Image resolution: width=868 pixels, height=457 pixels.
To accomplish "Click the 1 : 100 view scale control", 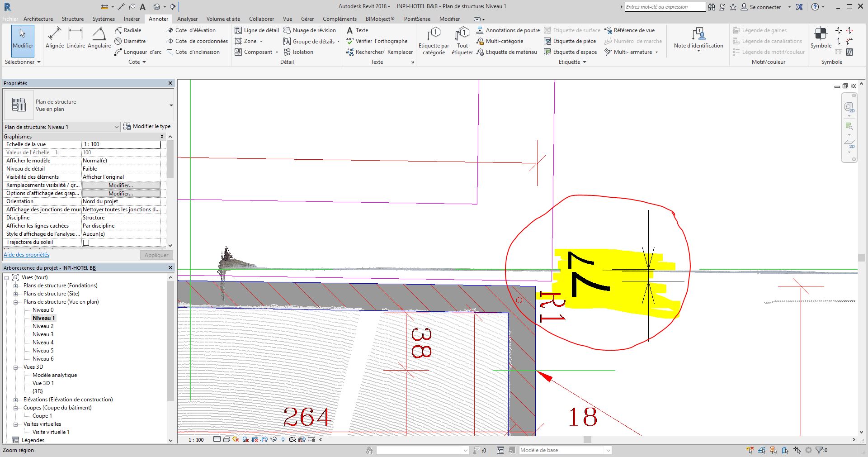I will point(196,440).
